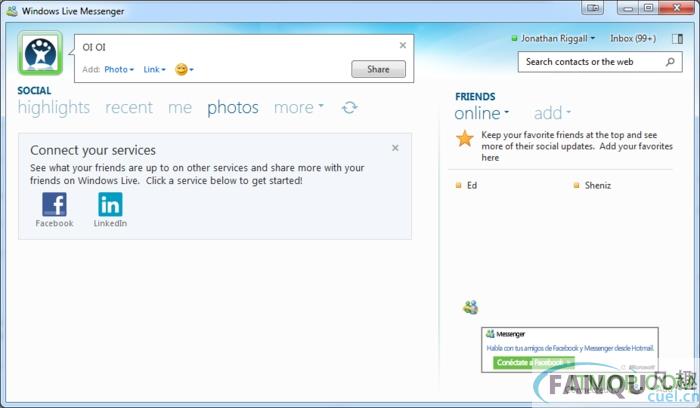Viewport: 700px width, 408px height.
Task: Click the Facebook service icon
Action: 54,205
